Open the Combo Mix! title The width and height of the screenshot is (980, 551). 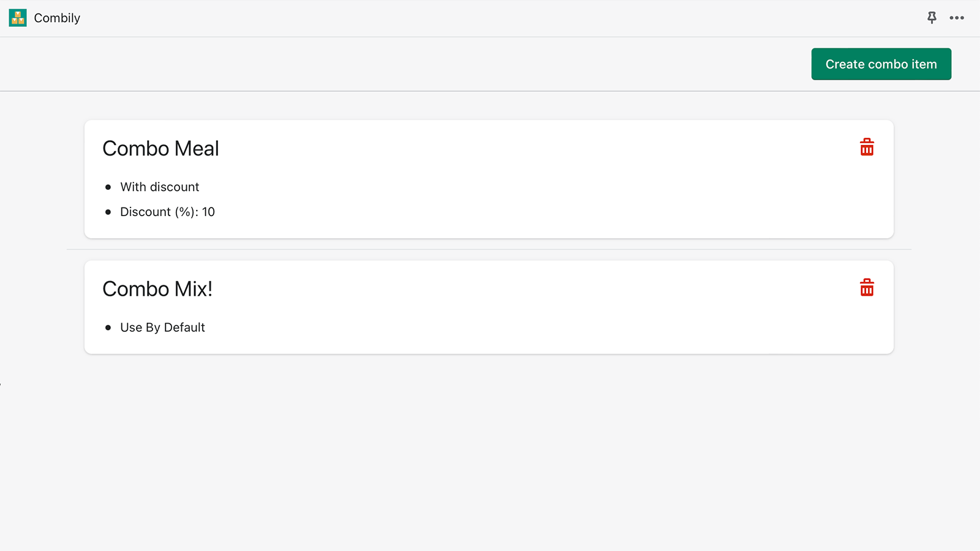pyautogui.click(x=157, y=289)
